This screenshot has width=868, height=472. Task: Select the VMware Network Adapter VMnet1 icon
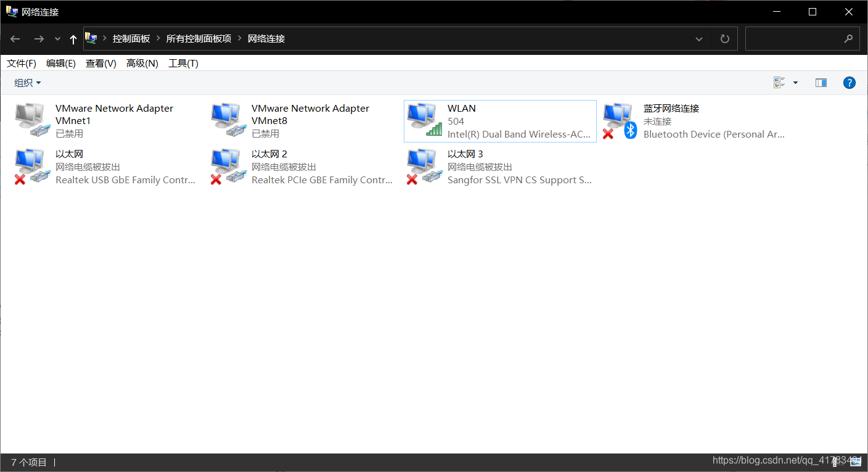32,120
